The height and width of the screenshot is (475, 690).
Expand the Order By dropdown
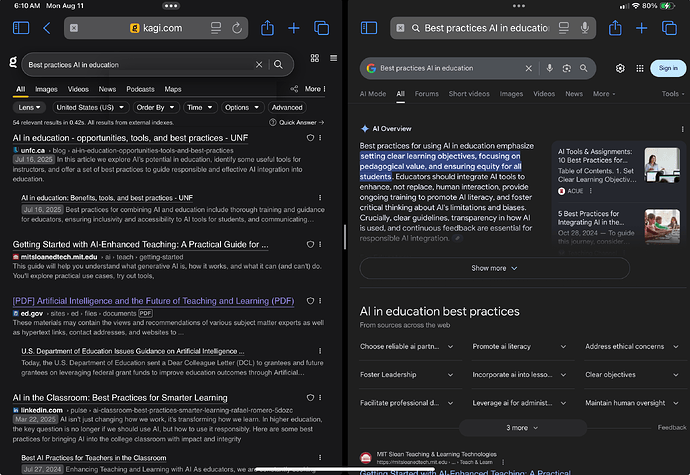pyautogui.click(x=154, y=107)
